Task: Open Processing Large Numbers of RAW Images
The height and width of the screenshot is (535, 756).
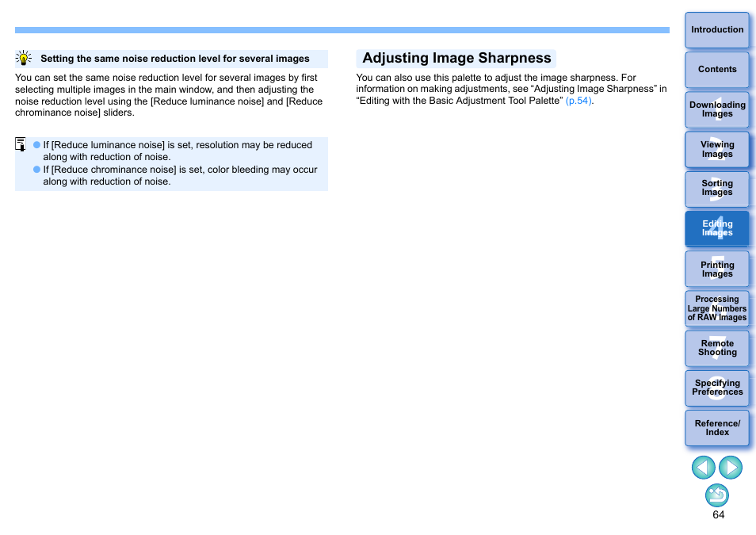Action: point(717,308)
